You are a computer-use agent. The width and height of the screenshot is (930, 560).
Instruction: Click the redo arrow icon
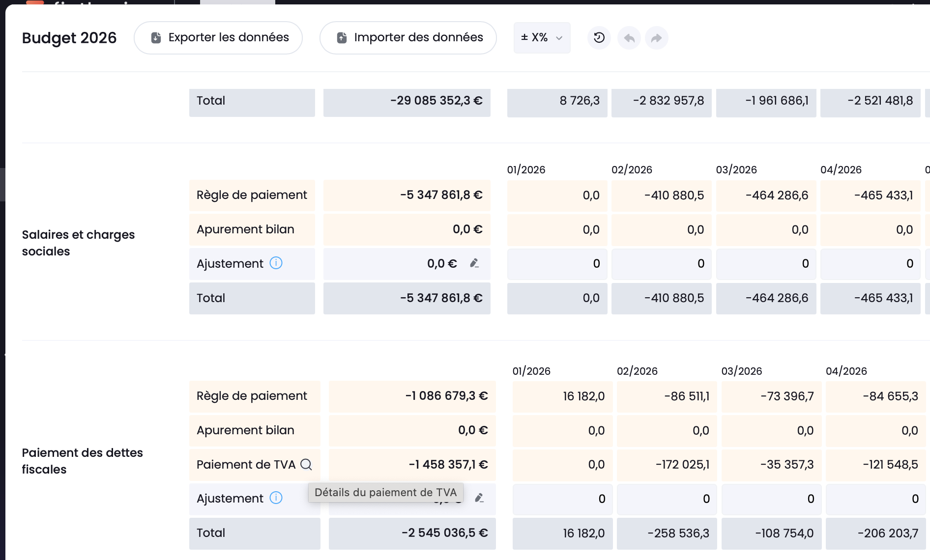click(x=657, y=38)
